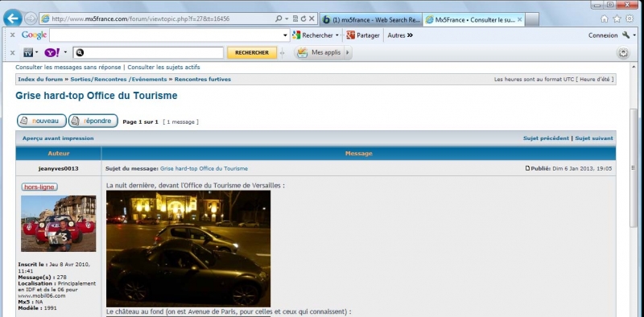The height and width of the screenshot is (317, 644).
Task: Select the Mx5France Consulter le sujet tab
Action: [470, 19]
